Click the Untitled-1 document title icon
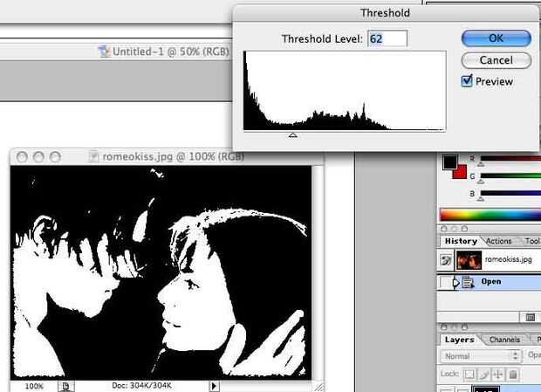Screen dimensions: 541x392 104,52
